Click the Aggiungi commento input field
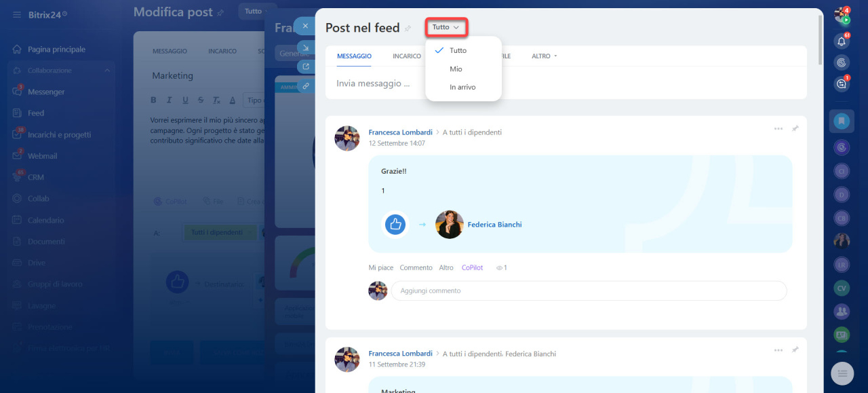The height and width of the screenshot is (393, 868). point(588,291)
